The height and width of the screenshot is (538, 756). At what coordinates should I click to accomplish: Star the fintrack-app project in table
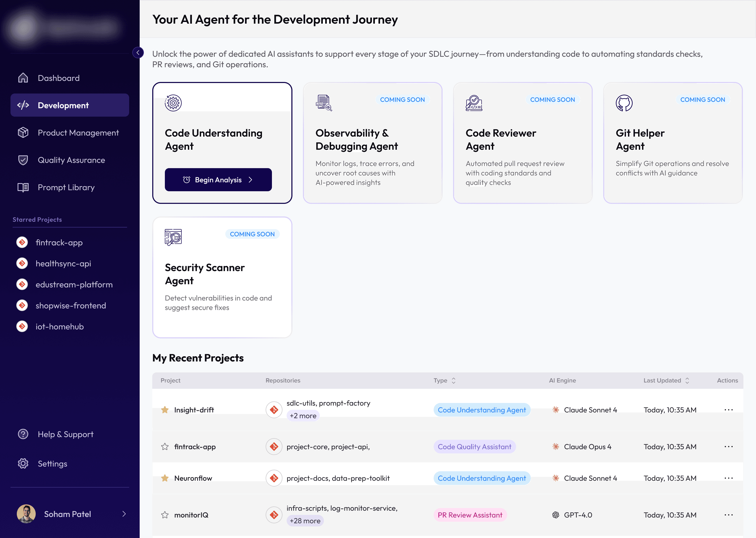coord(165,447)
